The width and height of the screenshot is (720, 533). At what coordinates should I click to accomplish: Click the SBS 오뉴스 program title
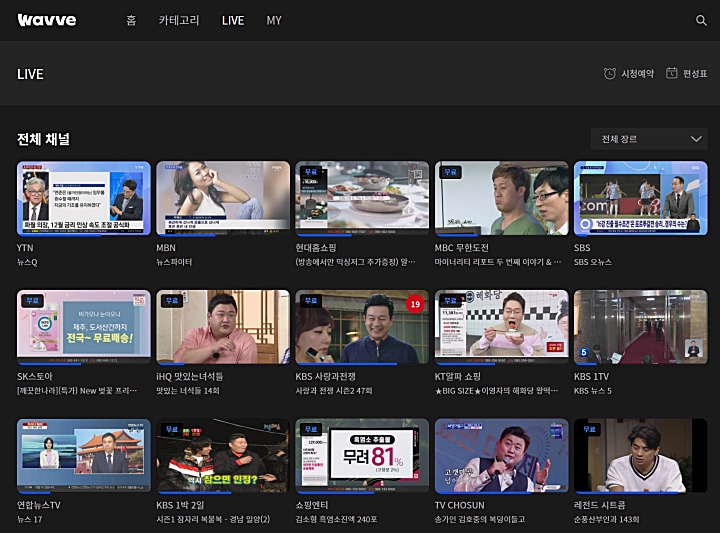(593, 262)
